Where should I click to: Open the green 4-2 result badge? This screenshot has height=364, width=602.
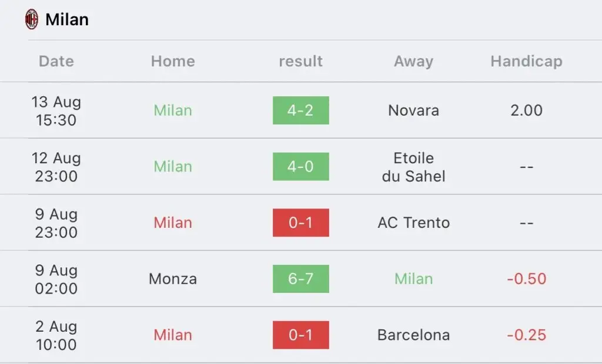coord(301,110)
